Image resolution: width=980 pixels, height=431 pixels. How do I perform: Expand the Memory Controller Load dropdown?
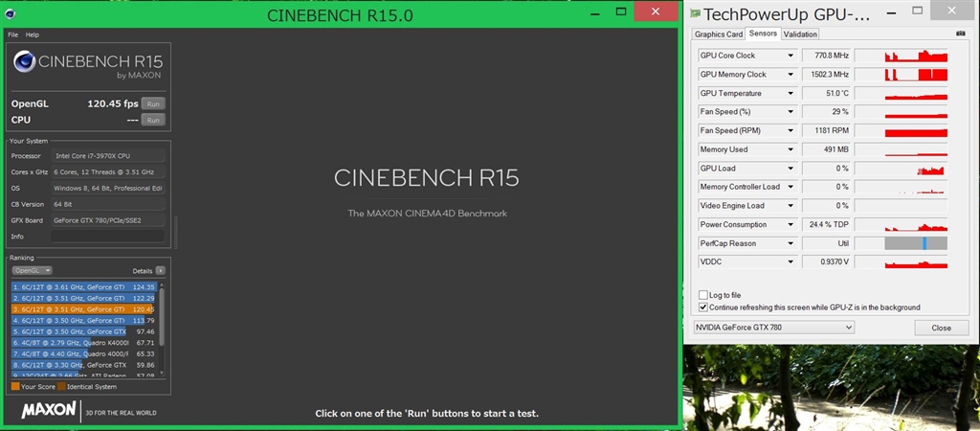(x=791, y=187)
